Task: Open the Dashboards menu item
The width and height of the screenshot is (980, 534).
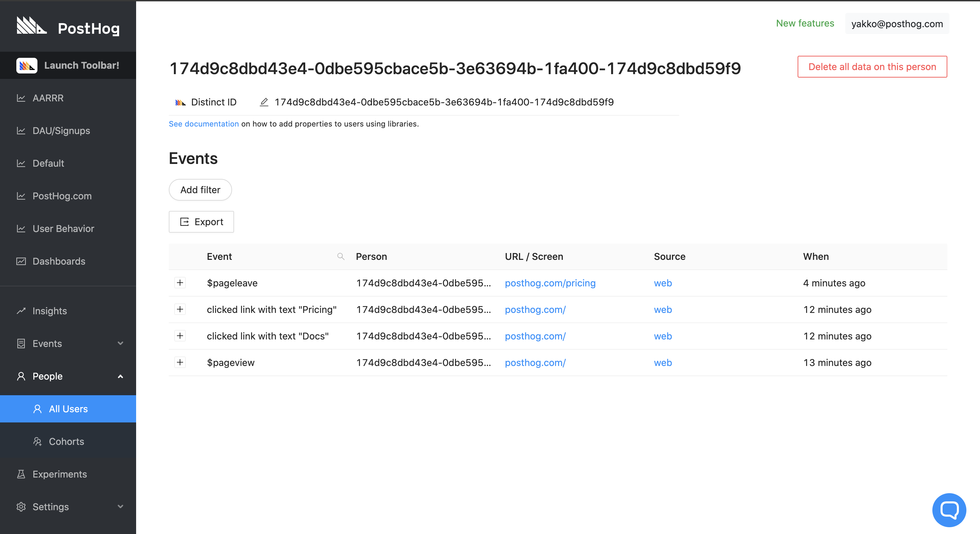Action: 59,261
